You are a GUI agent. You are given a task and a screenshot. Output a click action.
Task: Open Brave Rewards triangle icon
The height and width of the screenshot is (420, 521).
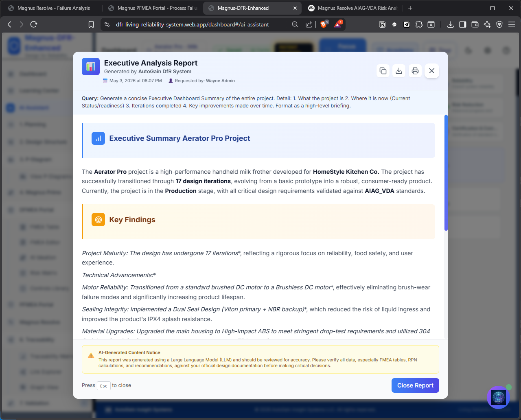point(338,24)
